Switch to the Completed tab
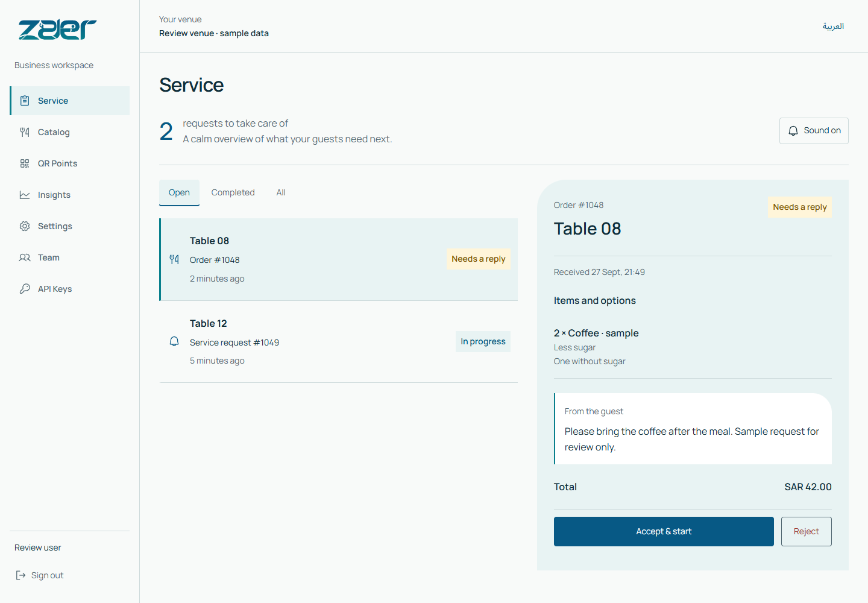 tap(233, 193)
